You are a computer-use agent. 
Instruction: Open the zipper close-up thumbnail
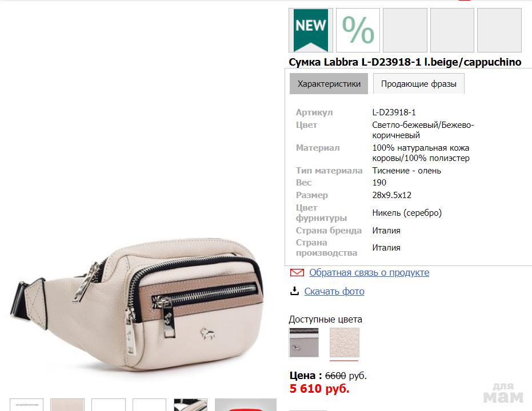pyautogui.click(x=190, y=405)
